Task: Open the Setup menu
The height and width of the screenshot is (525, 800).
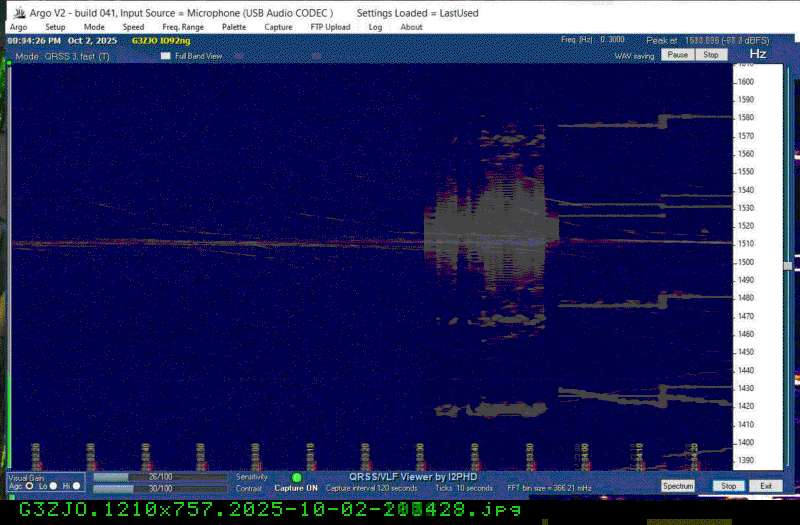Action: [55, 27]
